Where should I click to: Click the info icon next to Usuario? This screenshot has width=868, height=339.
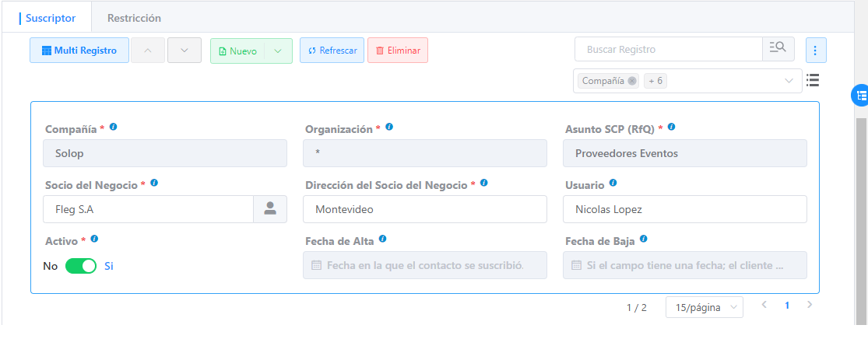[613, 183]
